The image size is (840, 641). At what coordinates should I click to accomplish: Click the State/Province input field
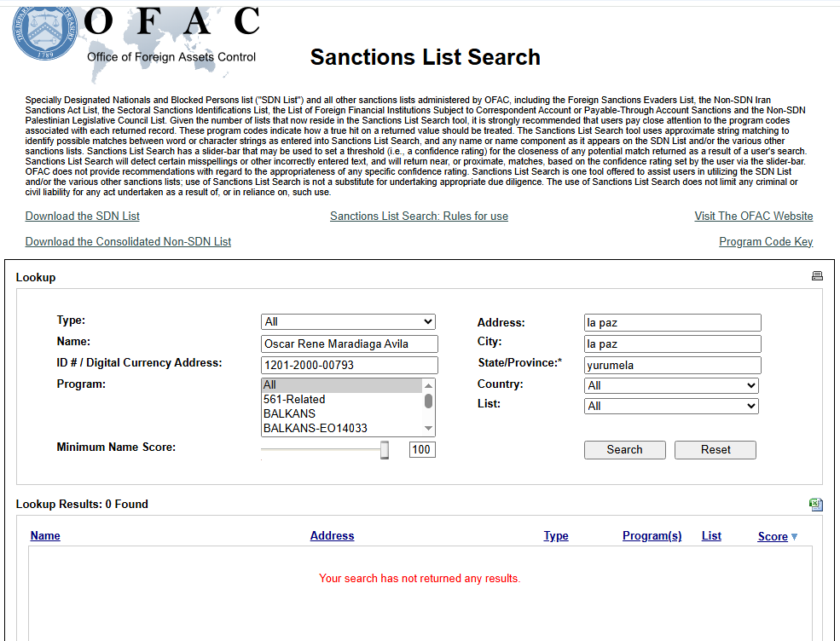pyautogui.click(x=671, y=366)
